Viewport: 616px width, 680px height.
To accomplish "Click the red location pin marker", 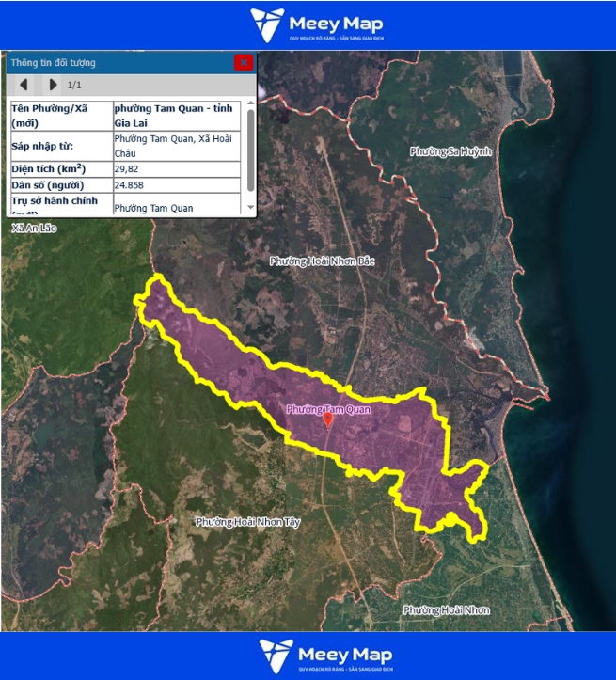I will tap(327, 421).
